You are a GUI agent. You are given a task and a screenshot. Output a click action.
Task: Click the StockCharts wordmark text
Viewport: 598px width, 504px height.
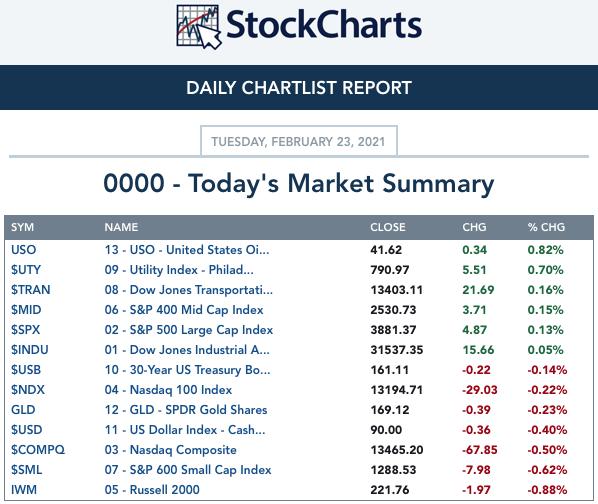tap(324, 25)
